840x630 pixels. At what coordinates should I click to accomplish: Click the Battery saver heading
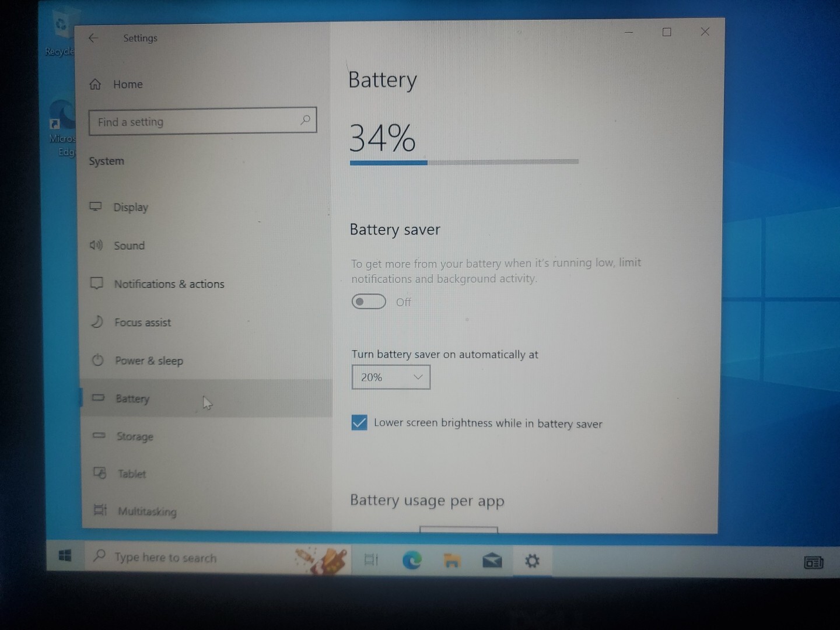click(x=395, y=230)
